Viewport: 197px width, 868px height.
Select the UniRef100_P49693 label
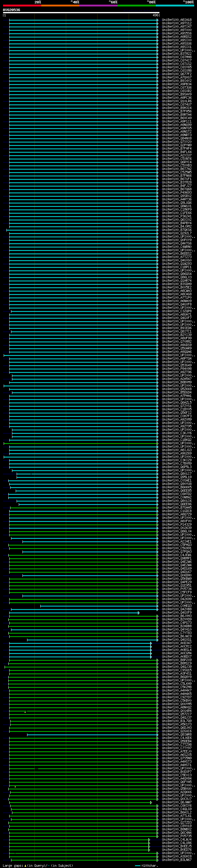(177, 193)
